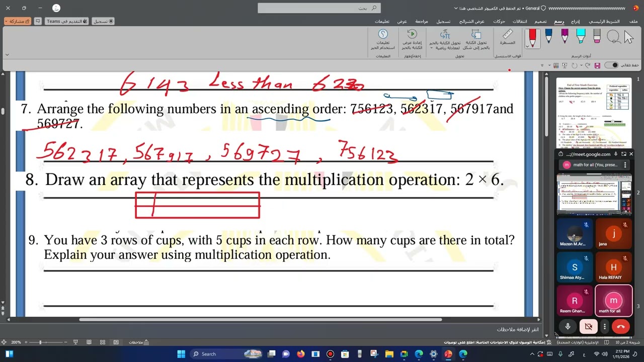The image size is (644, 362).
Task: Click the Share (مشاركة) button
Action: pos(17,21)
